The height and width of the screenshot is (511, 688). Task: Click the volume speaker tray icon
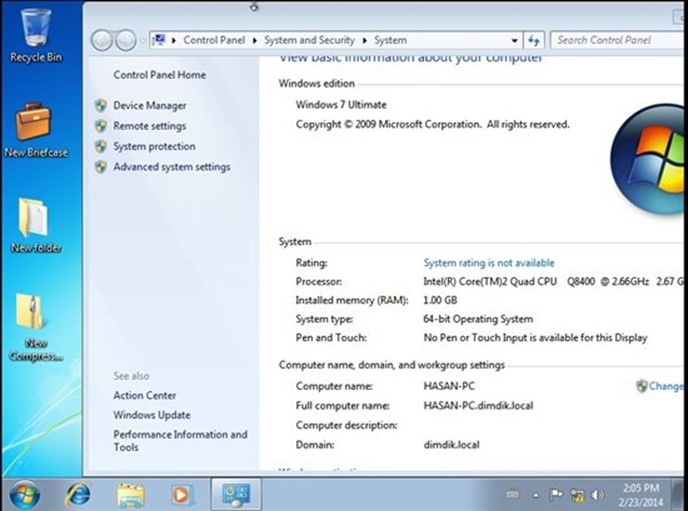[x=598, y=495]
